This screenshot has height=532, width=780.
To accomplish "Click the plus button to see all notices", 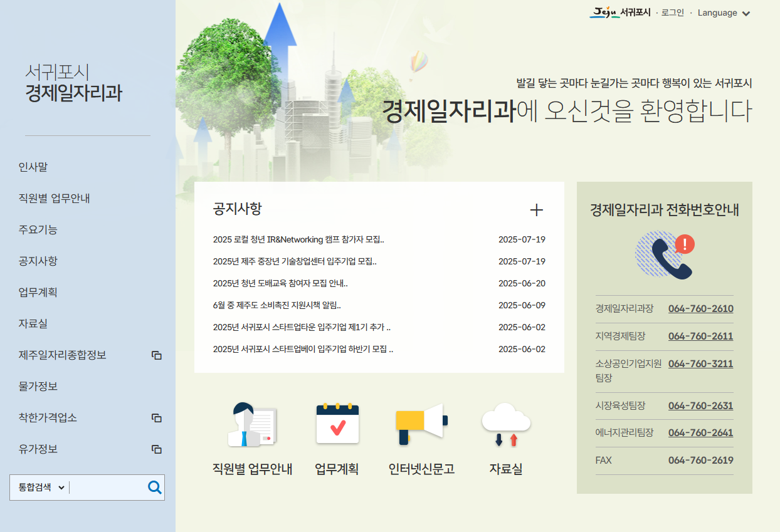I will point(537,211).
